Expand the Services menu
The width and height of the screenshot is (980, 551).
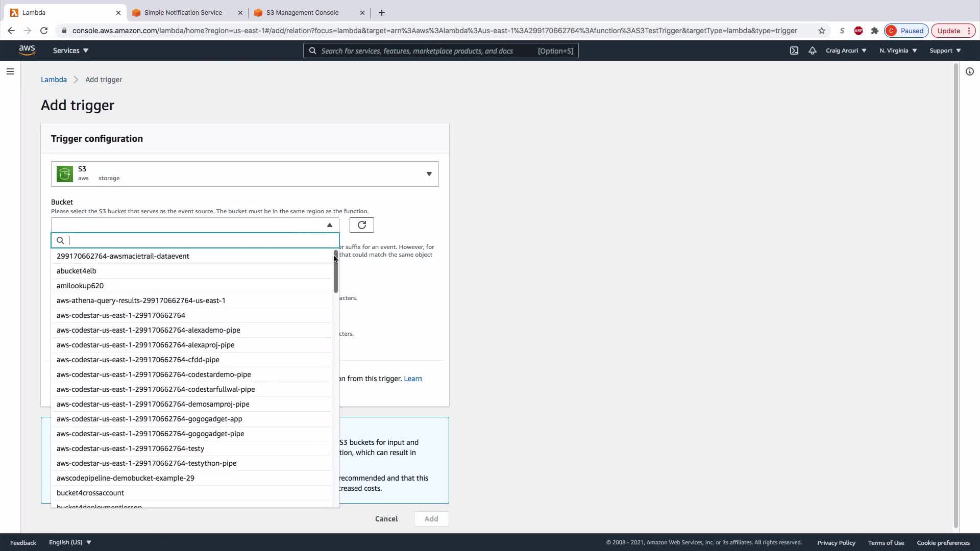click(70, 51)
